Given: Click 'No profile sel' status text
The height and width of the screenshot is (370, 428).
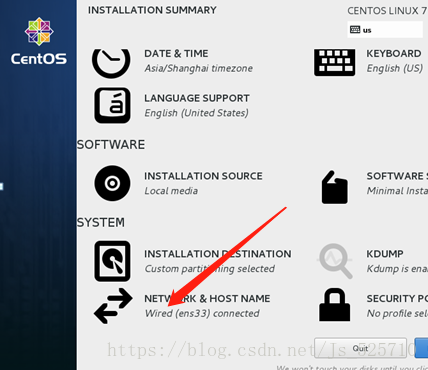Looking at the screenshot, I should click(397, 313).
